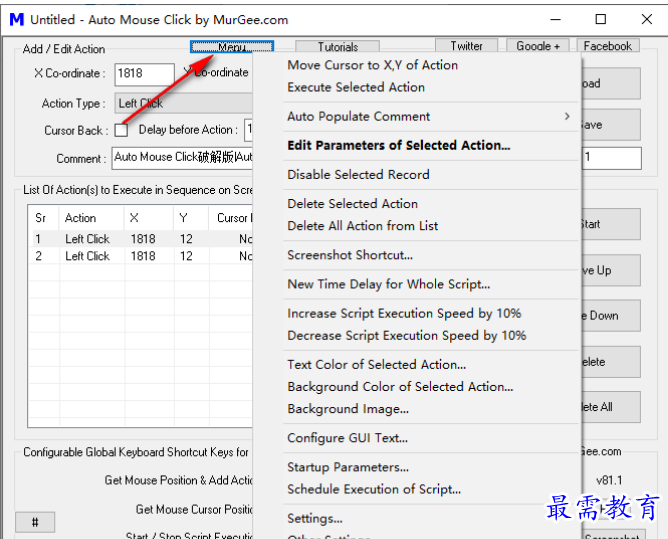
Task: Maximize the Auto Mouse Click window
Action: pyautogui.click(x=601, y=19)
